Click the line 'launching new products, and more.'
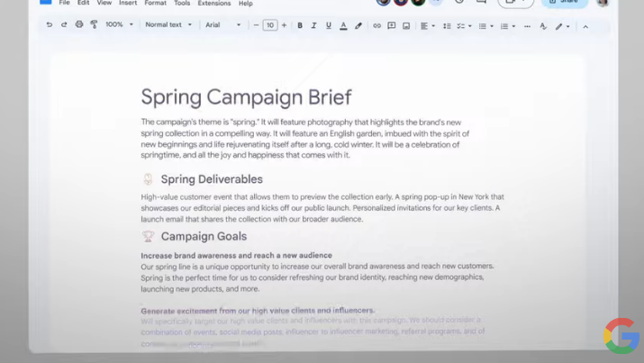644x363 pixels. (200, 288)
